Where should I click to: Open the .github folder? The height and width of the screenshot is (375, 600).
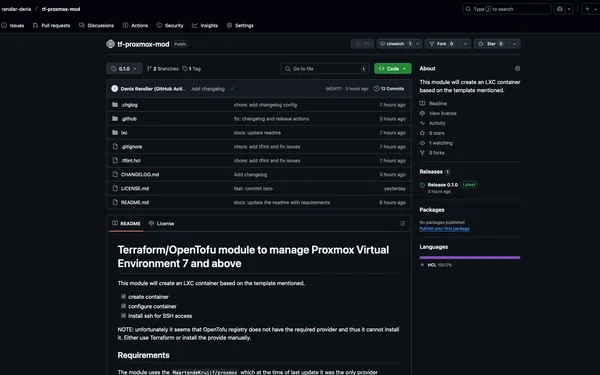[x=129, y=119]
